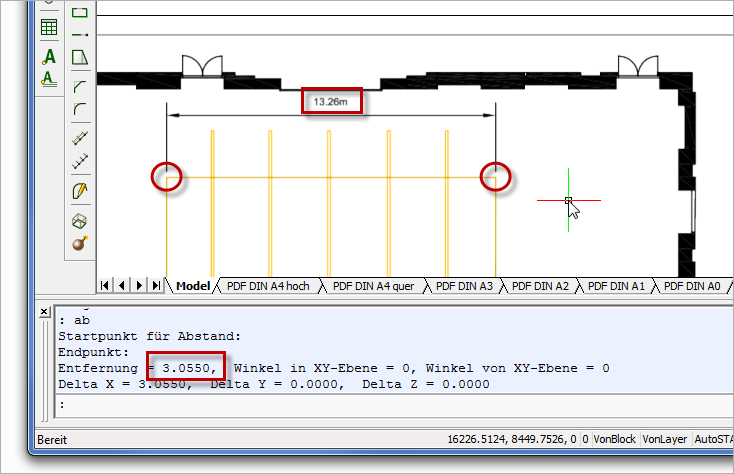The height and width of the screenshot is (474, 734).
Task: Select the multiline text tool (green A)
Action: pyautogui.click(x=48, y=56)
